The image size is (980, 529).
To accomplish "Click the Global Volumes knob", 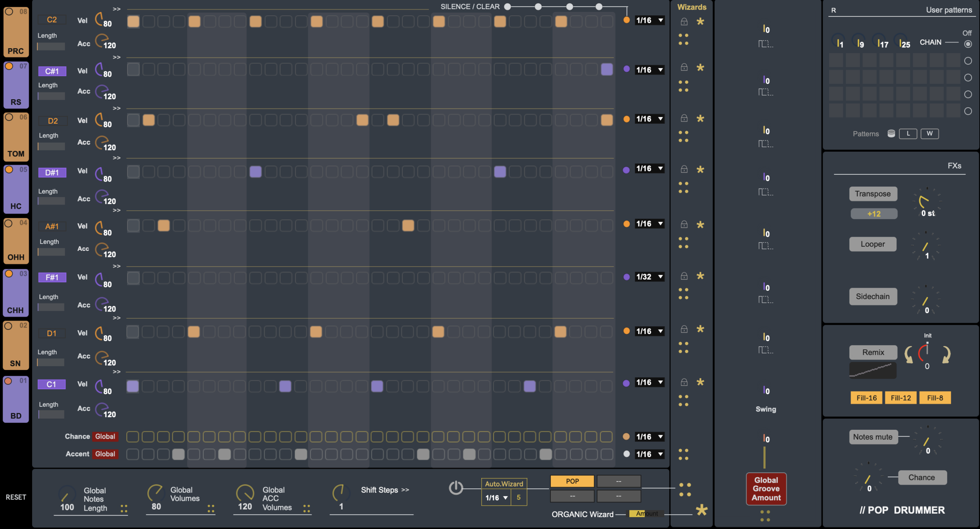I will pos(155,492).
